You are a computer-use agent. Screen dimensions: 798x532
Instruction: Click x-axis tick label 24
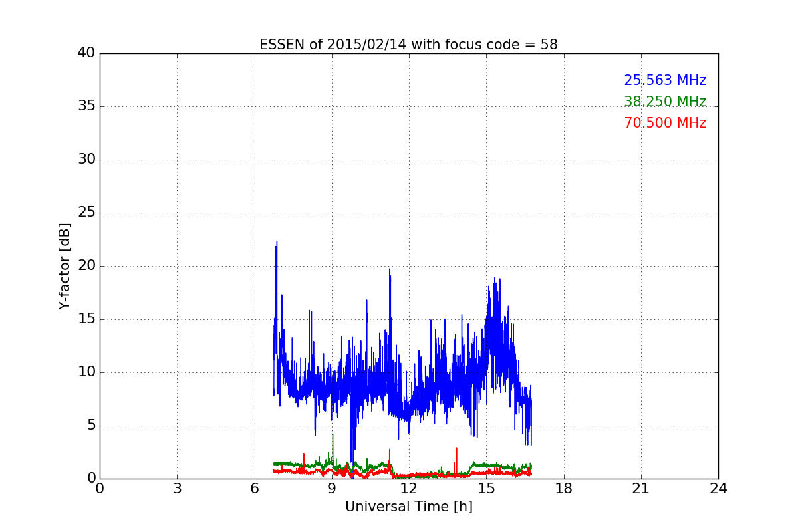[x=718, y=489]
